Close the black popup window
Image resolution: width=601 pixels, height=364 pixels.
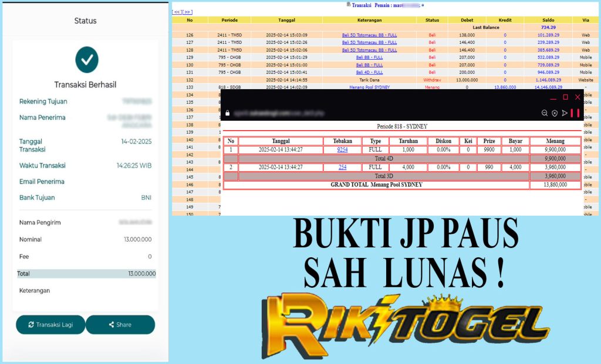[578, 97]
